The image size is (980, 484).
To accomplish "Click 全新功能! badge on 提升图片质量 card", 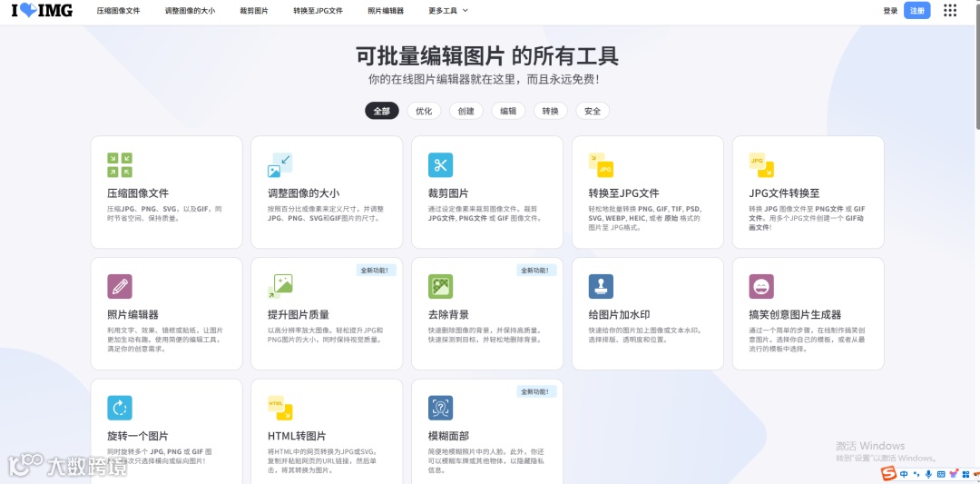I will coord(377,270).
